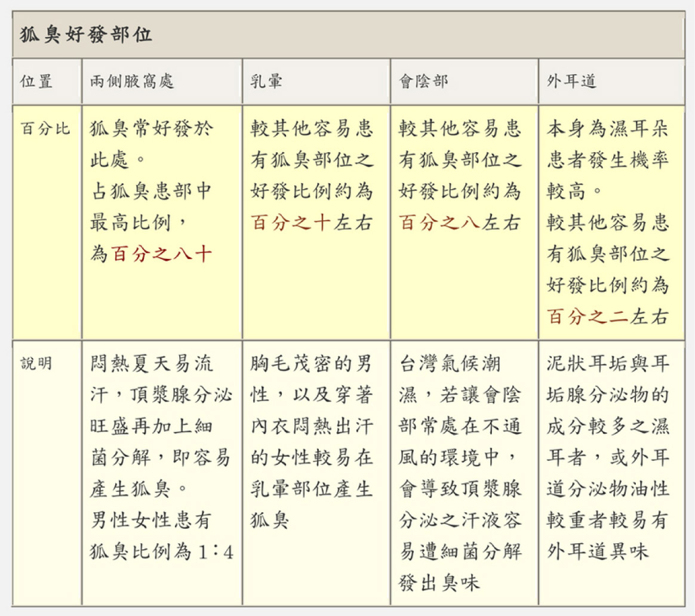The image size is (695, 616).
Task: Click the red text 百分之八 under 會陰部
Action: click(439, 223)
